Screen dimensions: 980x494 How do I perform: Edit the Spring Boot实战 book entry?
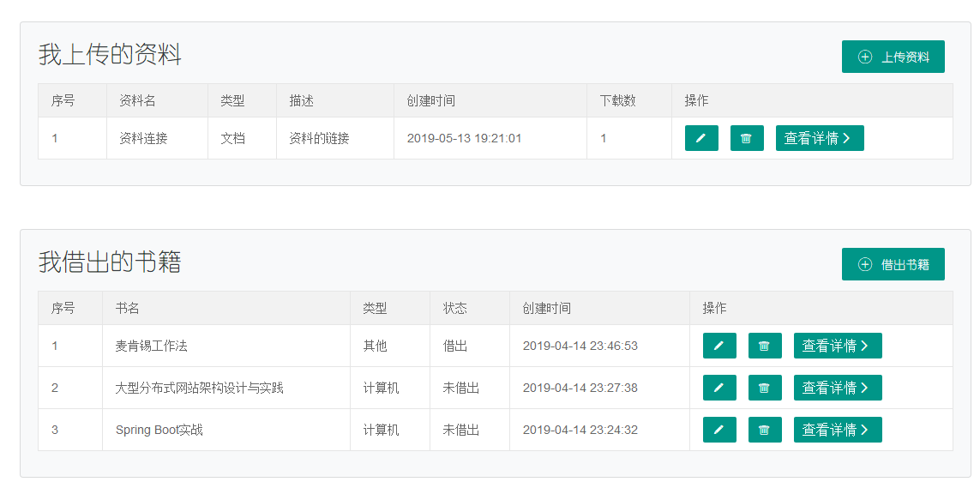coord(719,430)
